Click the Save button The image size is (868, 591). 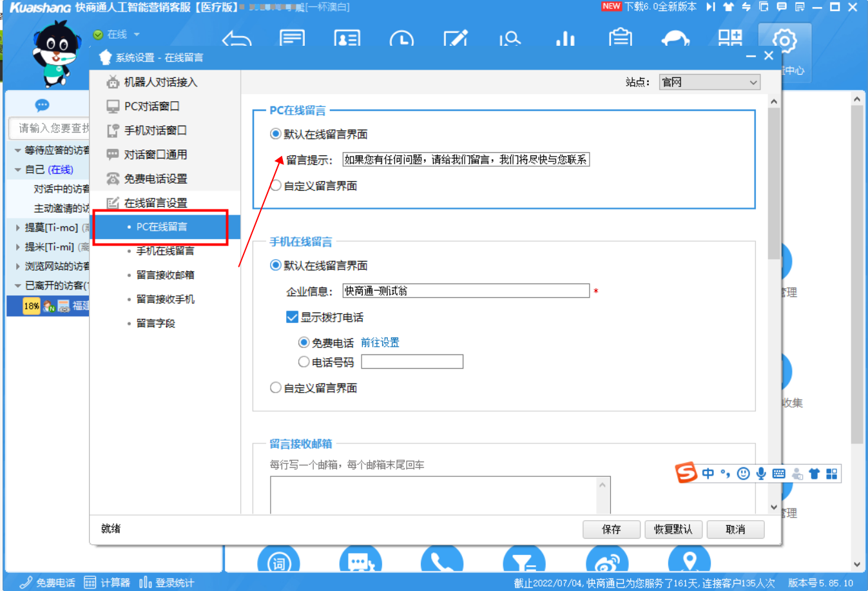pyautogui.click(x=611, y=529)
